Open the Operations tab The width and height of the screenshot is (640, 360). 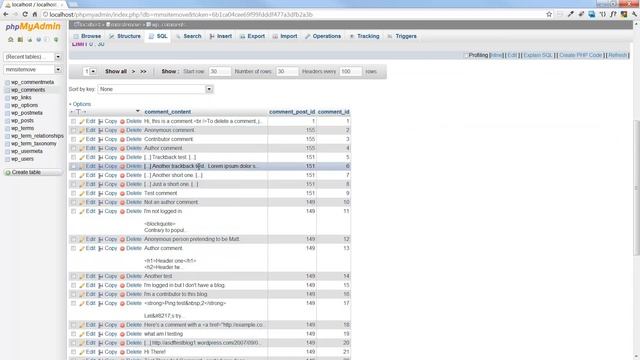[x=323, y=36]
